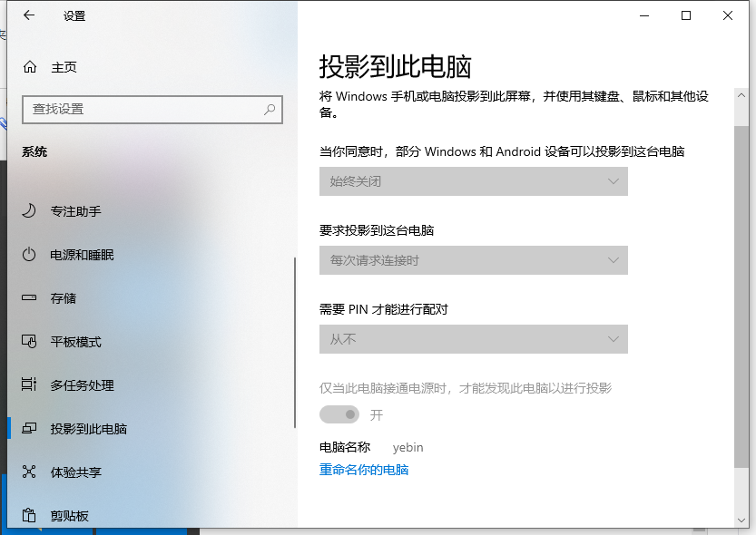Open 电源和睡眠 settings page
The image size is (756, 535).
pos(82,255)
